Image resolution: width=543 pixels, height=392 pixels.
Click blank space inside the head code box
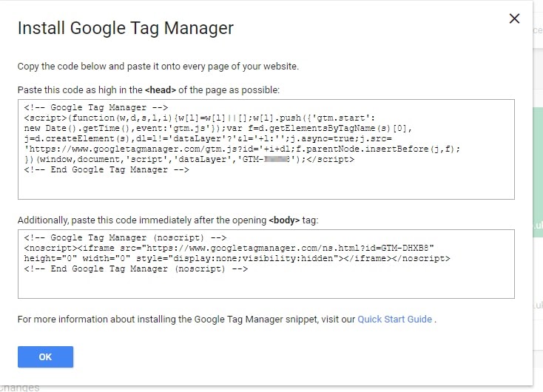266,187
